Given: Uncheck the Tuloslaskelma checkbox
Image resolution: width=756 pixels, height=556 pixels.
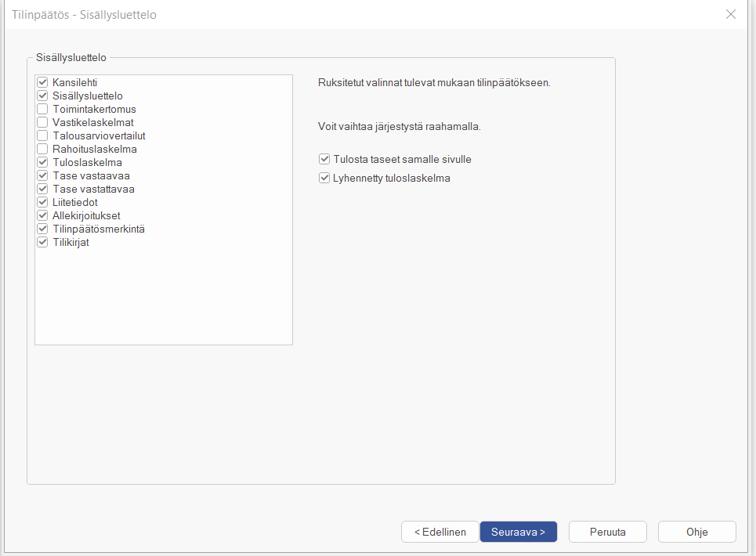Looking at the screenshot, I should click(x=43, y=162).
